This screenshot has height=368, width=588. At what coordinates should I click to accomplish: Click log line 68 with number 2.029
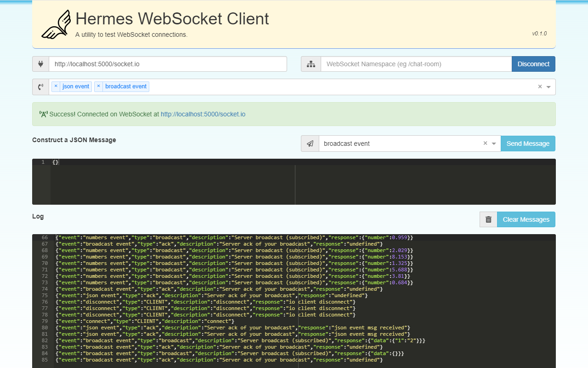coord(234,250)
